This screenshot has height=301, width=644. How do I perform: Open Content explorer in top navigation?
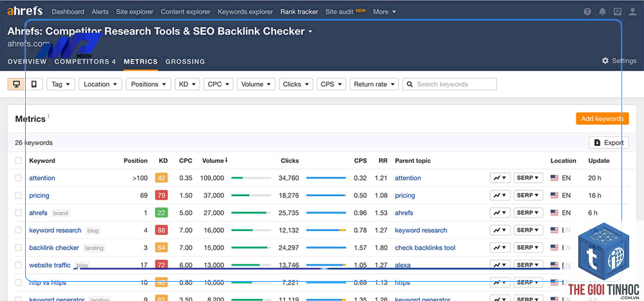point(185,12)
